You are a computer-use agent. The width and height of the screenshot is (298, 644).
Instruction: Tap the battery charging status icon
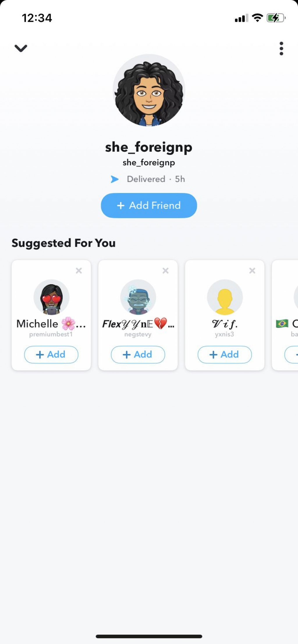coord(275,18)
